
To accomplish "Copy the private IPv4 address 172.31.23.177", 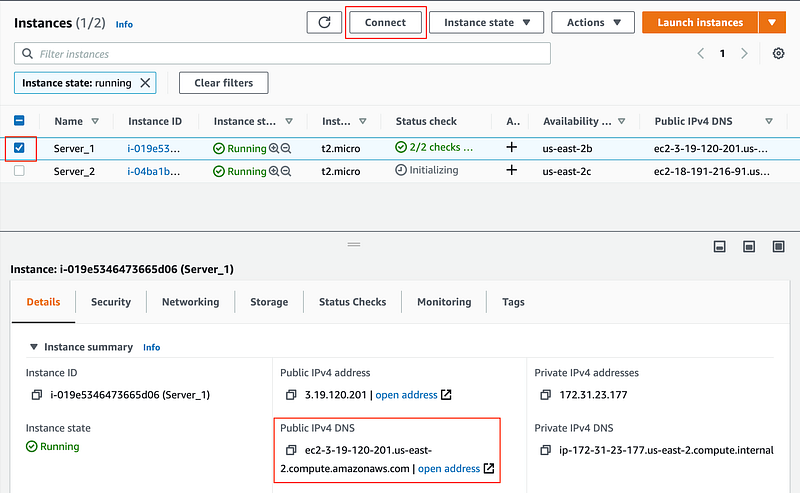I will pyautogui.click(x=543, y=395).
